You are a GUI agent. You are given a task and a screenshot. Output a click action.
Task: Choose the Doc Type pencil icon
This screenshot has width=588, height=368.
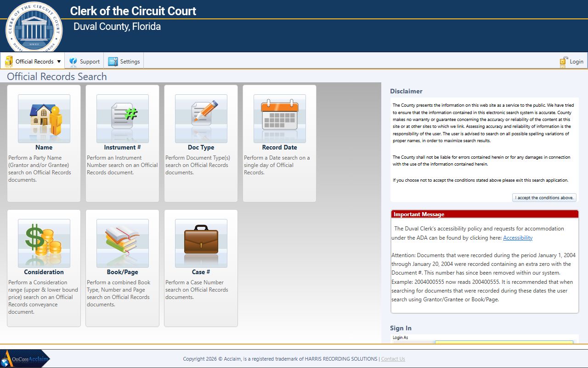click(201, 119)
